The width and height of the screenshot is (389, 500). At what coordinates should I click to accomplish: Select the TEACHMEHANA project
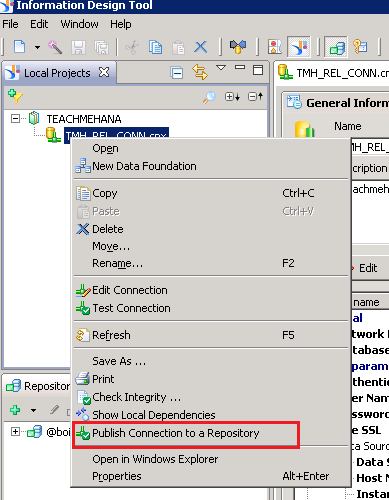coord(84,119)
